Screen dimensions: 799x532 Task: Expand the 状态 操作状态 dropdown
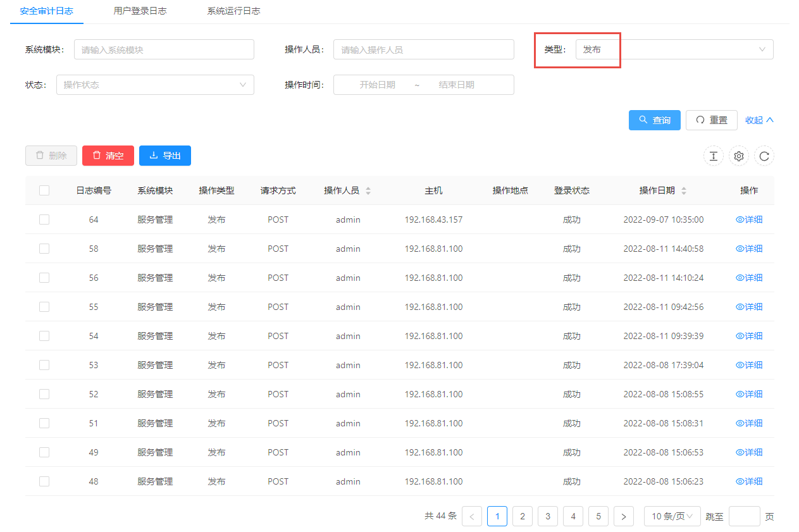[x=155, y=85]
